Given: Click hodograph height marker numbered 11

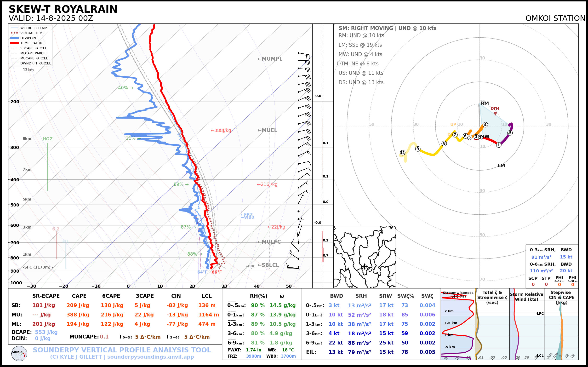Looking at the screenshot, I should click(403, 153).
